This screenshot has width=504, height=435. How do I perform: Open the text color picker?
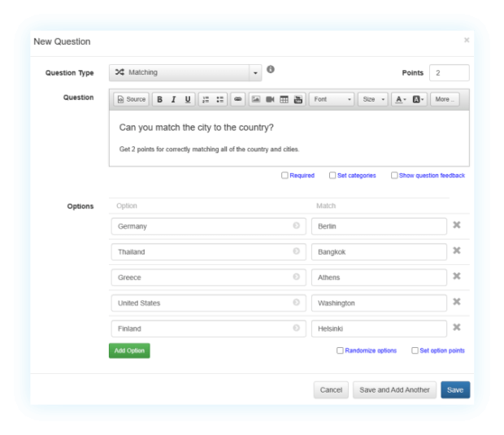coord(400,99)
